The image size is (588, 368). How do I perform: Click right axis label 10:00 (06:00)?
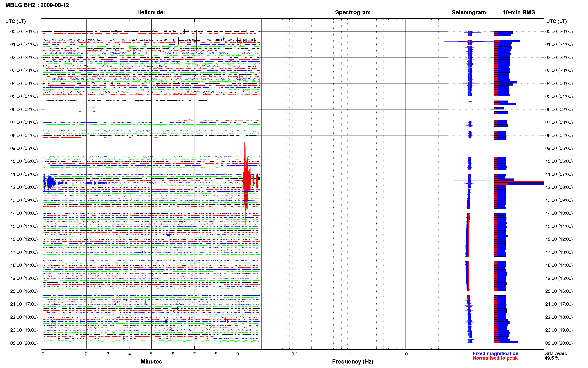[x=559, y=161]
